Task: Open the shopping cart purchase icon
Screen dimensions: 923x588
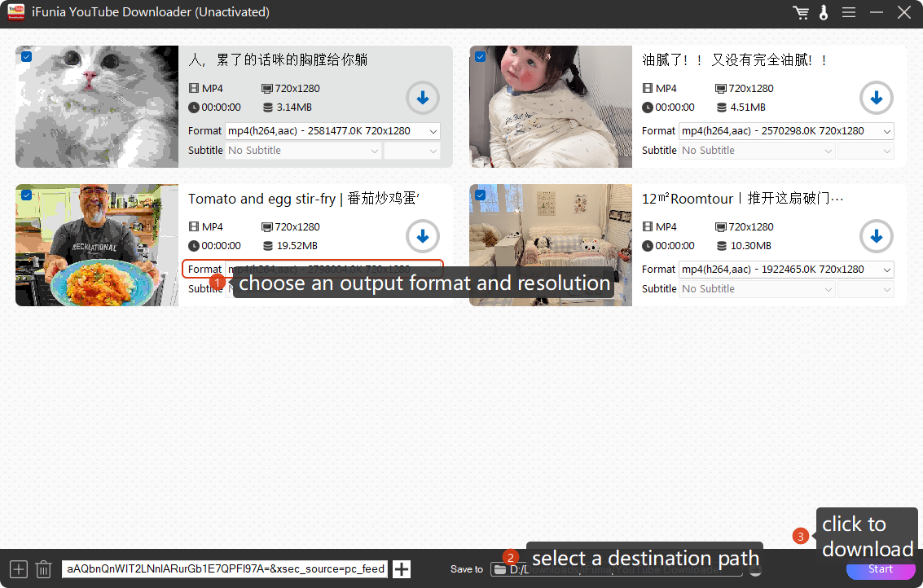Action: (801, 12)
